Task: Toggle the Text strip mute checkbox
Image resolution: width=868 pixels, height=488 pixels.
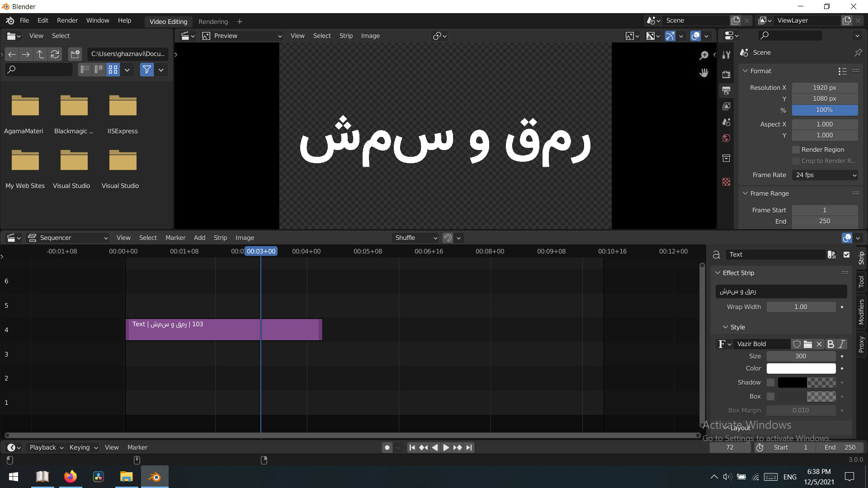Action: click(x=847, y=255)
